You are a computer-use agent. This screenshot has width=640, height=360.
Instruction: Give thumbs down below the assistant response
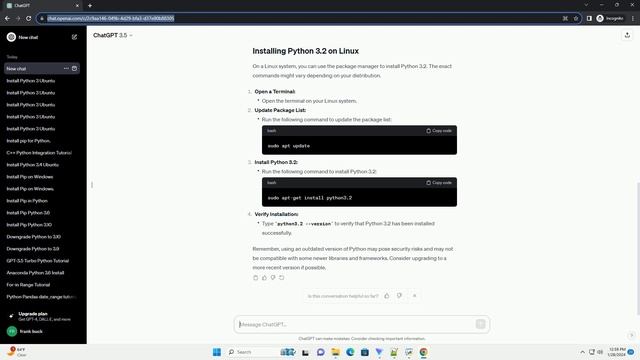pos(273,278)
